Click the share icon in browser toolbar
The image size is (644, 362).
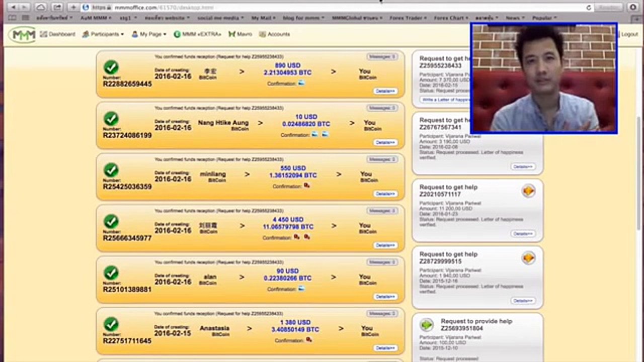57,8
